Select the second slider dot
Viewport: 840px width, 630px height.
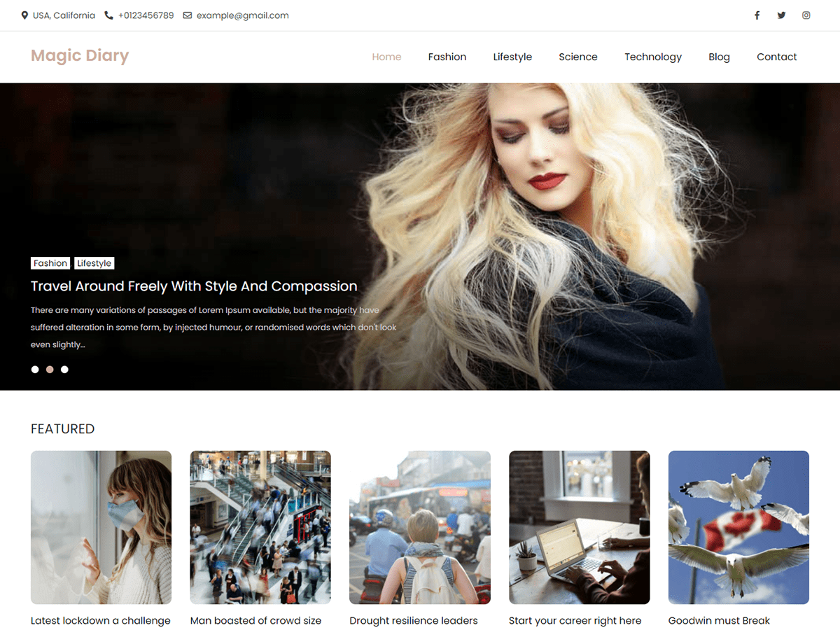click(x=50, y=370)
